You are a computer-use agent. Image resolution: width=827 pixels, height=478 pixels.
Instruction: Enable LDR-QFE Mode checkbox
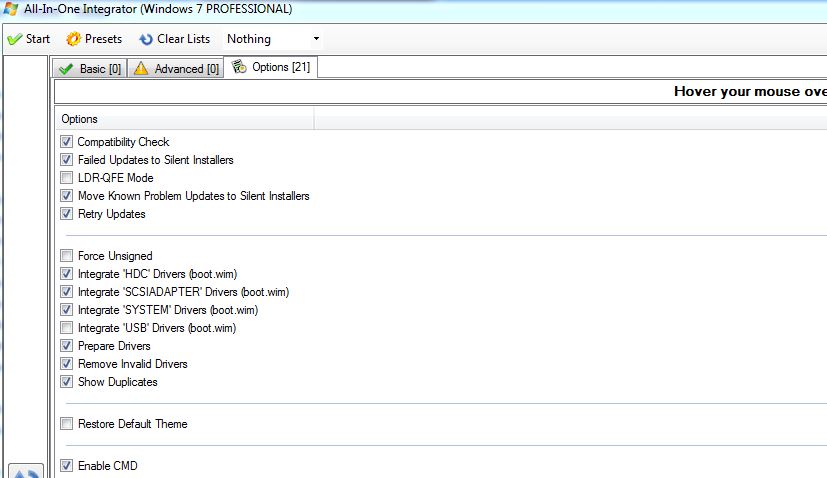point(66,178)
